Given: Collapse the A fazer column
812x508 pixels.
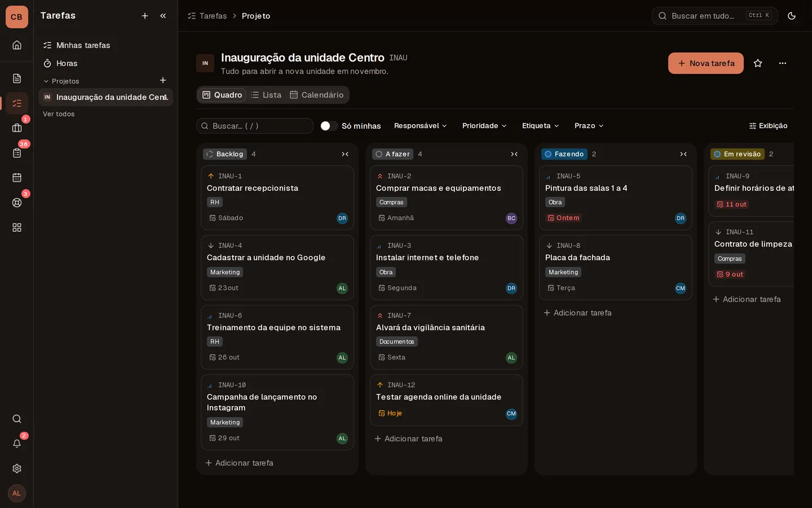Looking at the screenshot, I should tap(514, 154).
